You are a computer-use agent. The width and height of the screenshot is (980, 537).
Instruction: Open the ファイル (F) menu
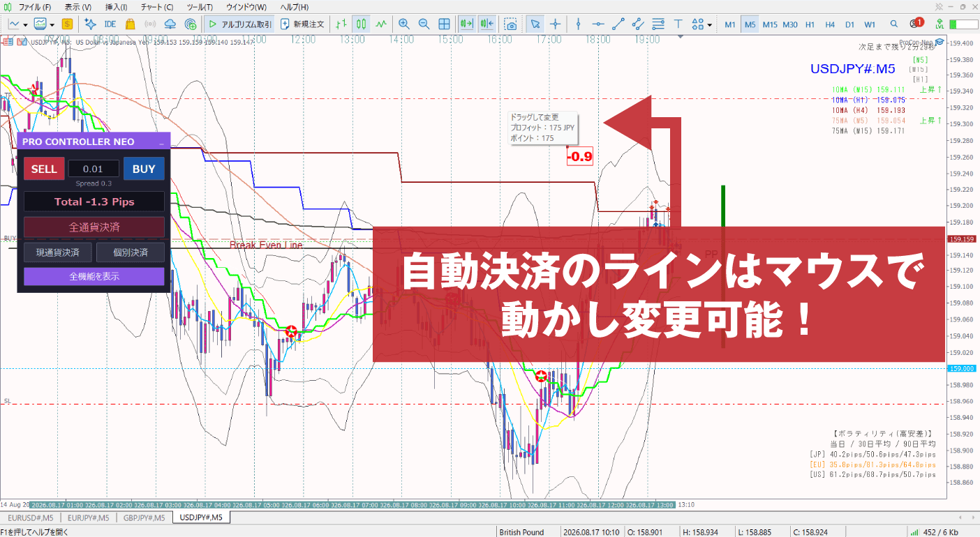[35, 7]
